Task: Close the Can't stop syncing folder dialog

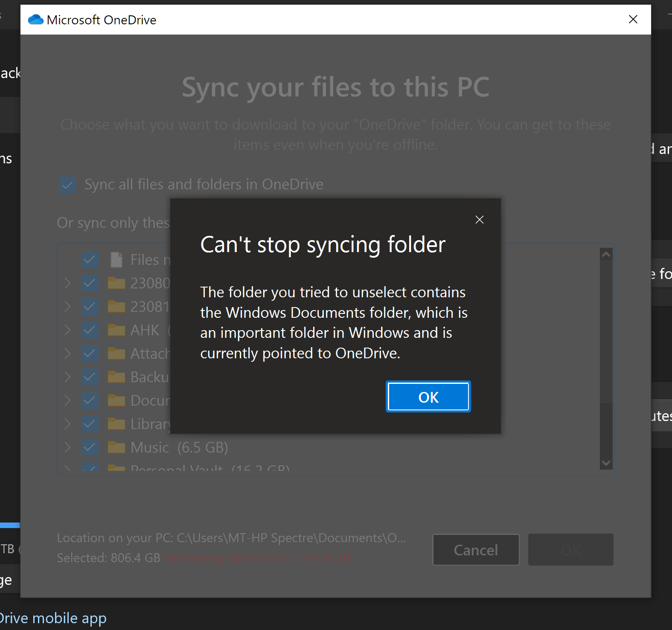Action: (480, 220)
